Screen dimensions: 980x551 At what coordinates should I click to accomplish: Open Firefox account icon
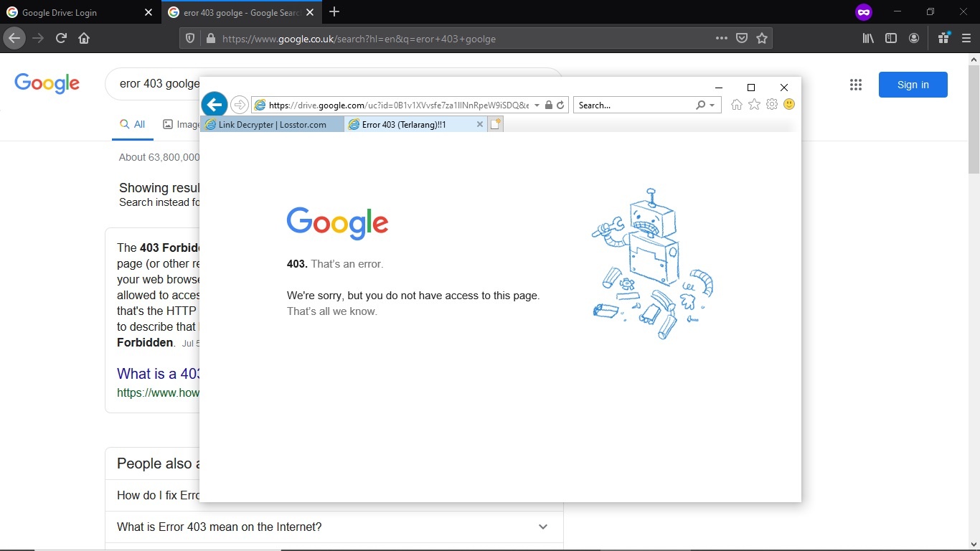(x=914, y=39)
